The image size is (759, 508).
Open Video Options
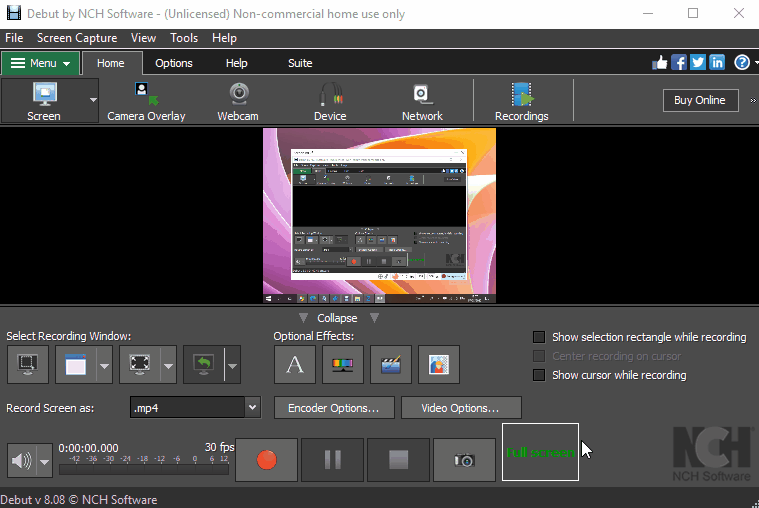pos(461,408)
